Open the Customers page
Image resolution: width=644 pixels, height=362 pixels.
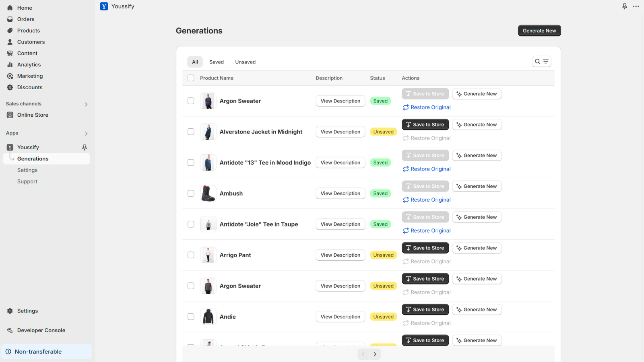coord(31,42)
